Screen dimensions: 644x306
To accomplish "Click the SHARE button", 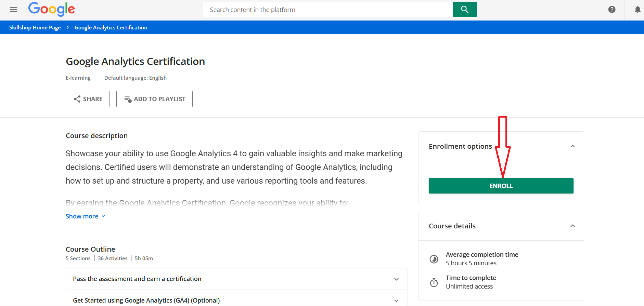I will click(88, 99).
